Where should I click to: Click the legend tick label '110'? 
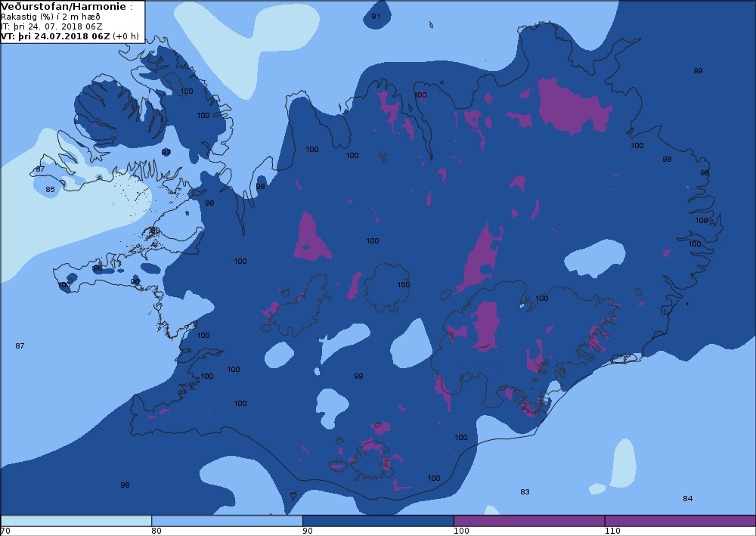coord(613,531)
